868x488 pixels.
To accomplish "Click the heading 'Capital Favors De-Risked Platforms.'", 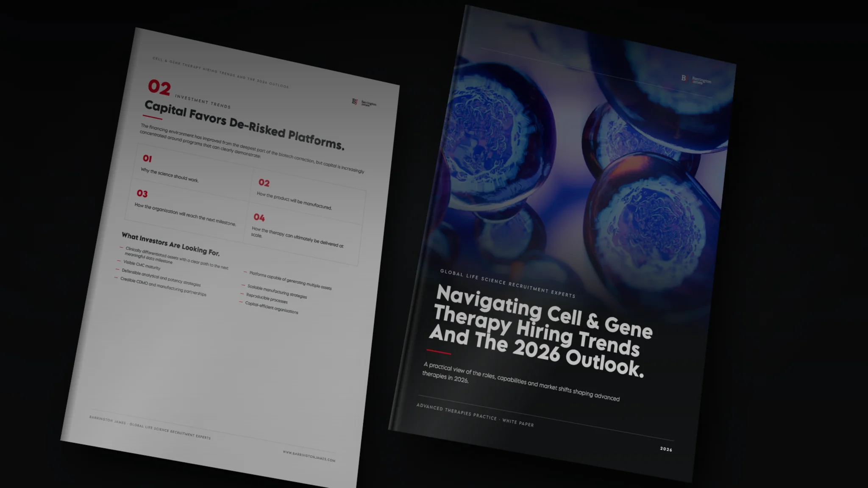I will pyautogui.click(x=245, y=125).
